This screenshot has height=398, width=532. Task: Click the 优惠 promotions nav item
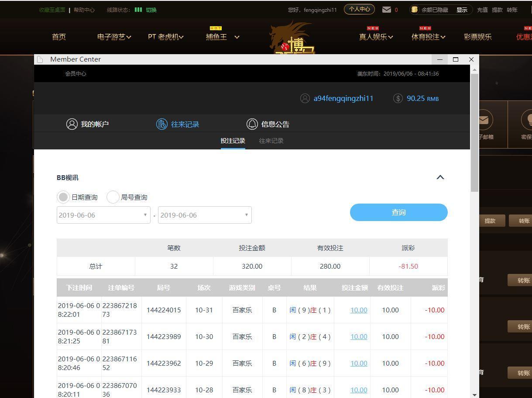(524, 37)
